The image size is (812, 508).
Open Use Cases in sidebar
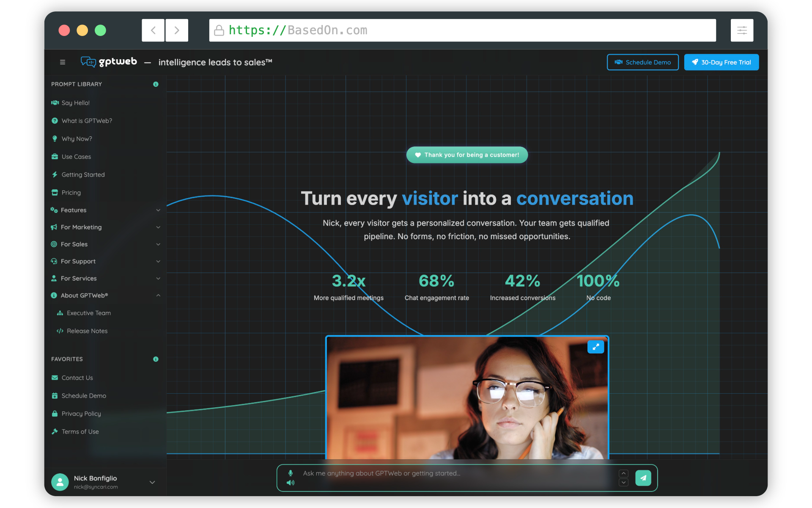[71, 157]
